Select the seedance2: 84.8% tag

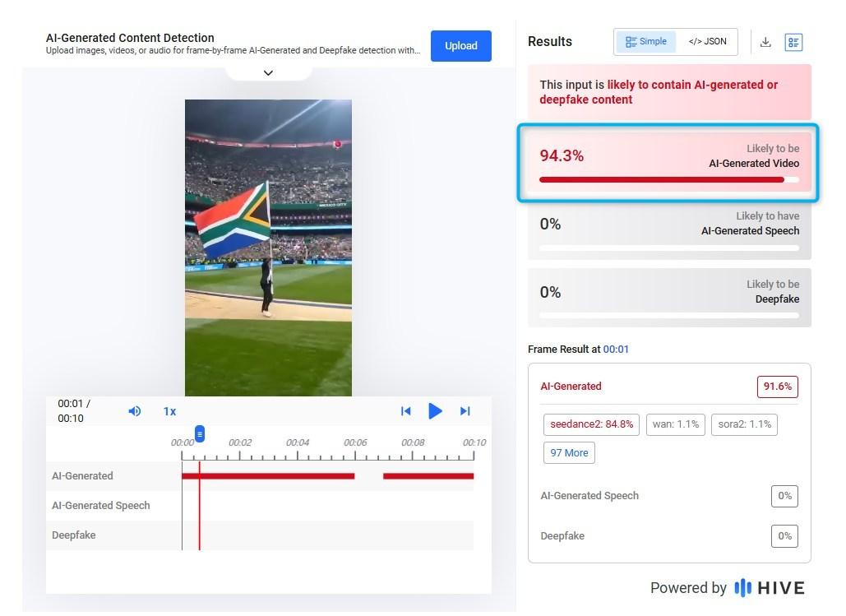[591, 424]
